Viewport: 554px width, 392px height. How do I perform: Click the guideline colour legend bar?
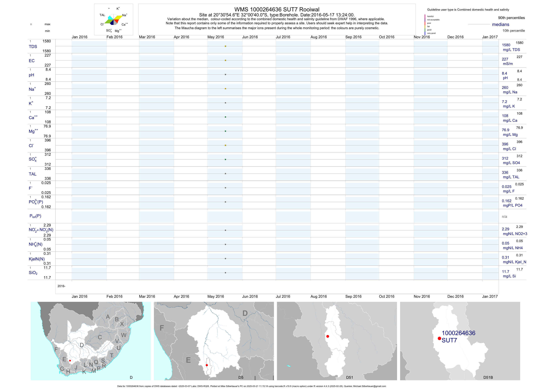(425, 25)
